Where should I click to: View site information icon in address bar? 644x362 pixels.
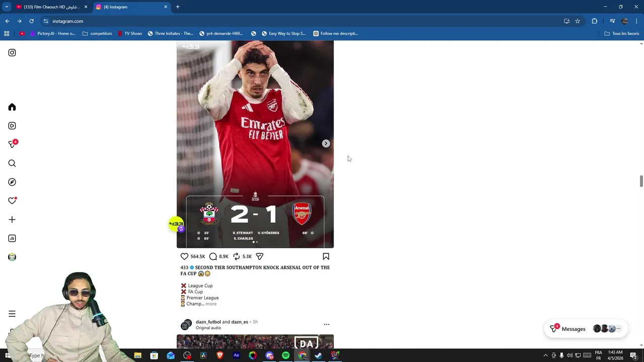pyautogui.click(x=46, y=21)
